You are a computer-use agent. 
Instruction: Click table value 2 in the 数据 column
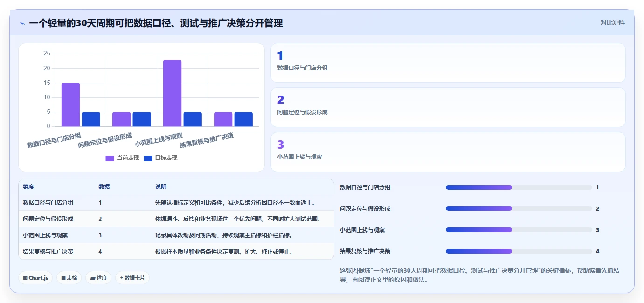pyautogui.click(x=100, y=219)
